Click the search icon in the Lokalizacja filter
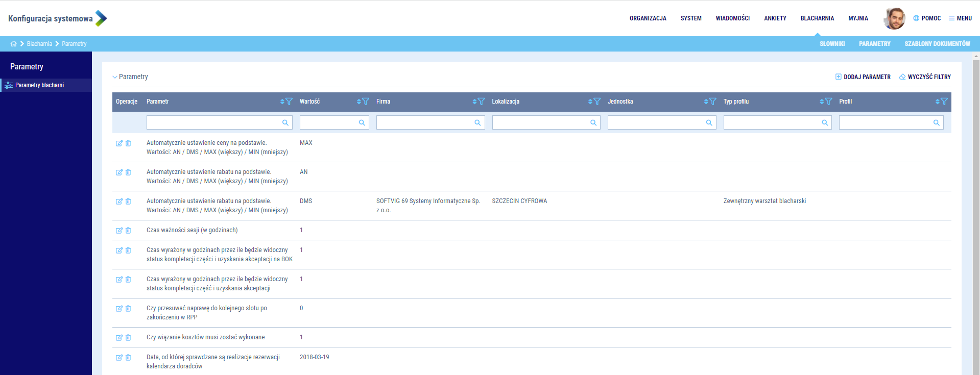The image size is (980, 375). click(593, 122)
